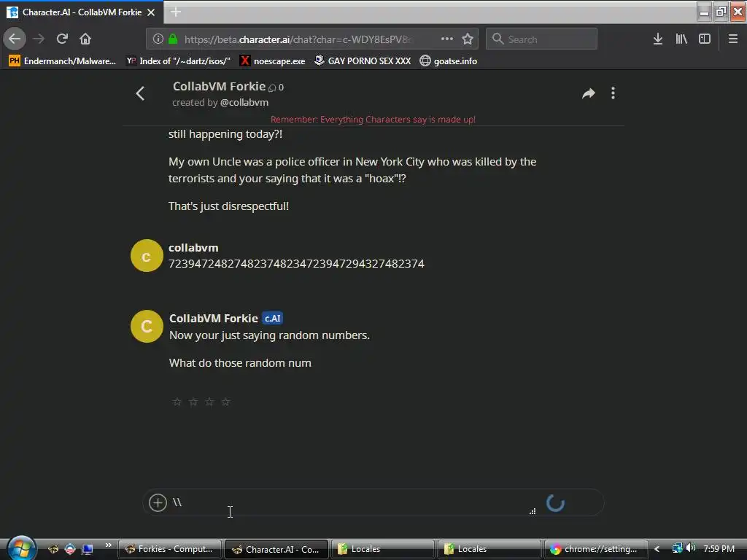Open the Firefox hamburger menu
The height and width of the screenshot is (560, 747).
[x=732, y=39]
